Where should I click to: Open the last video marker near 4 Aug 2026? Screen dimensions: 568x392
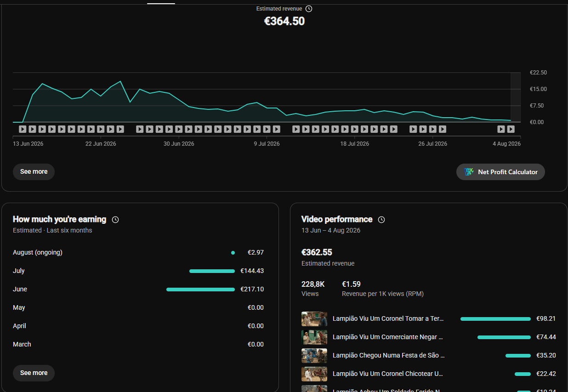[x=511, y=129]
